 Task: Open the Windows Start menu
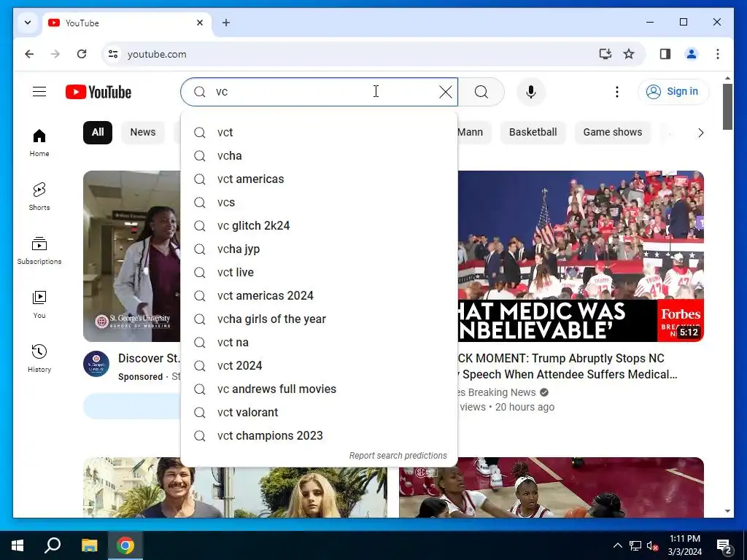coord(18,545)
